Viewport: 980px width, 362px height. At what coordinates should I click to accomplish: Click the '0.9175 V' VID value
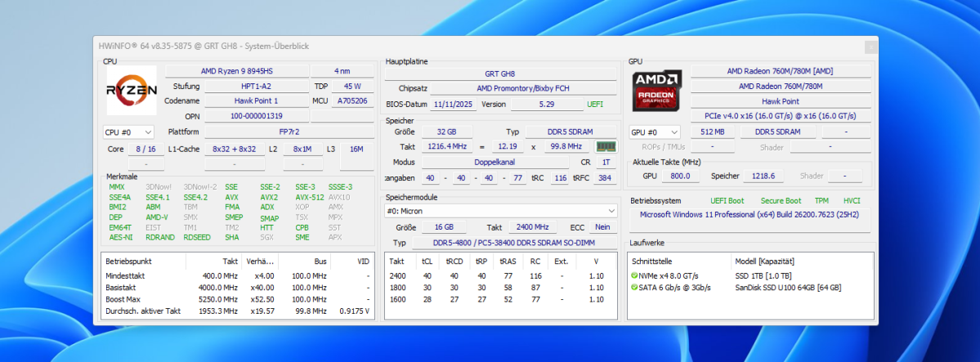pos(354,311)
